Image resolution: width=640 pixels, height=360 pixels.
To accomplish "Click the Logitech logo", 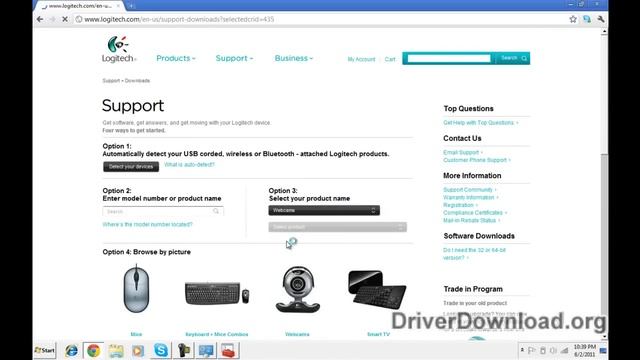I will click(x=118, y=49).
